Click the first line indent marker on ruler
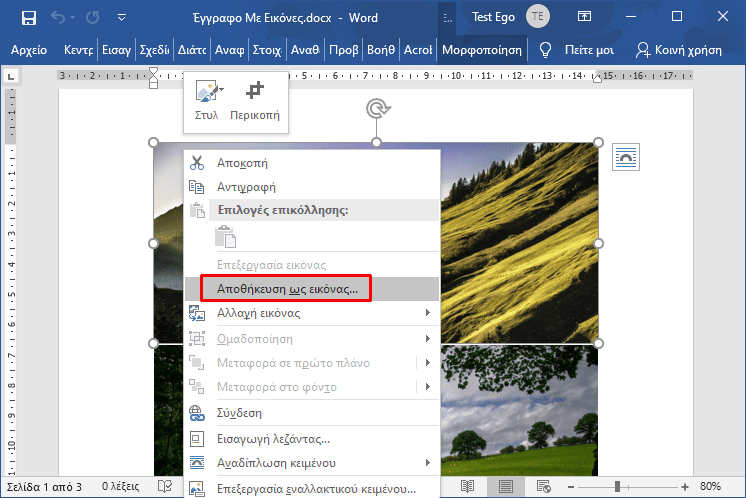Viewport: 746px width, 498px height. [x=153, y=71]
